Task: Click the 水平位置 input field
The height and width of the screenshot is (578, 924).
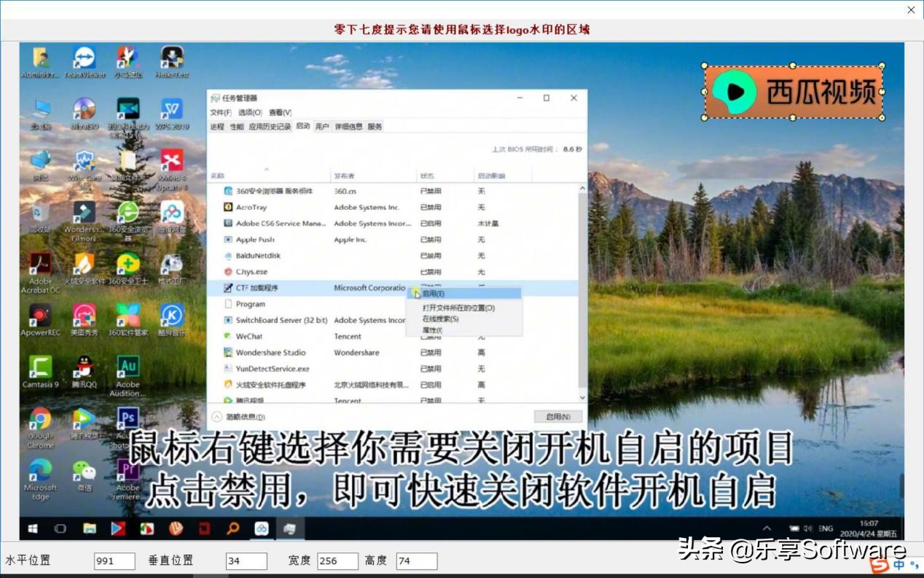Action: click(114, 561)
